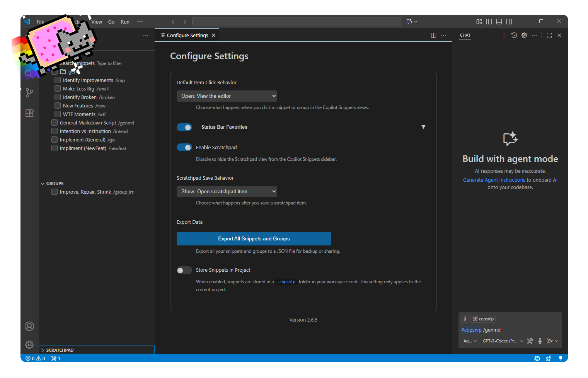Expand the Status Bar Favorites section
This screenshot has width=588, height=378.
coord(423,127)
